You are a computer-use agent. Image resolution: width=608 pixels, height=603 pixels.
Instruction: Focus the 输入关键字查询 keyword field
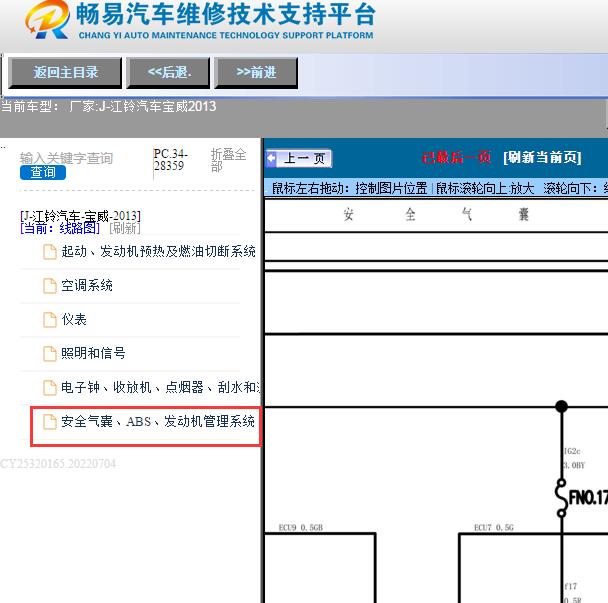[66, 158]
